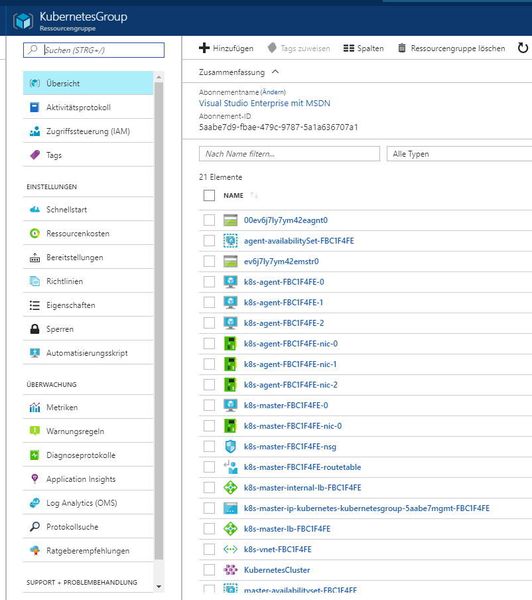Open Ratgeberempfehlungen in the sidebar
The image size is (532, 600).
(88, 551)
